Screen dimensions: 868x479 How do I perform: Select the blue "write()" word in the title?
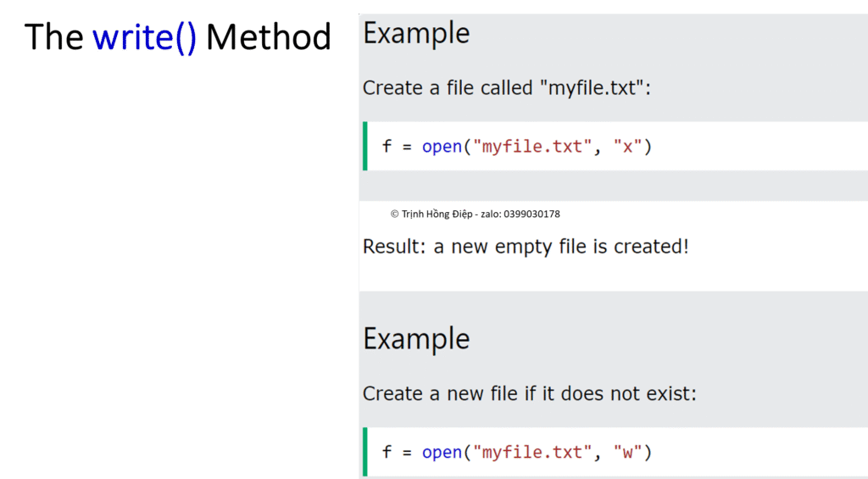click(145, 37)
